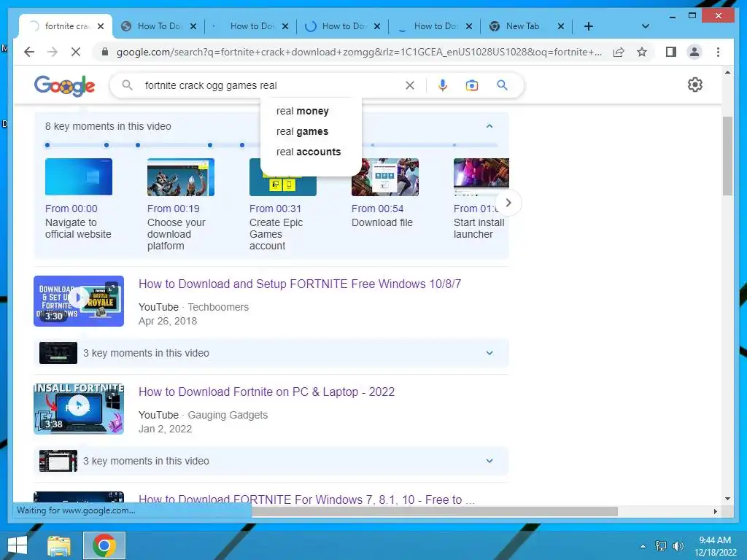Select the fortnite crack tab

[66, 26]
